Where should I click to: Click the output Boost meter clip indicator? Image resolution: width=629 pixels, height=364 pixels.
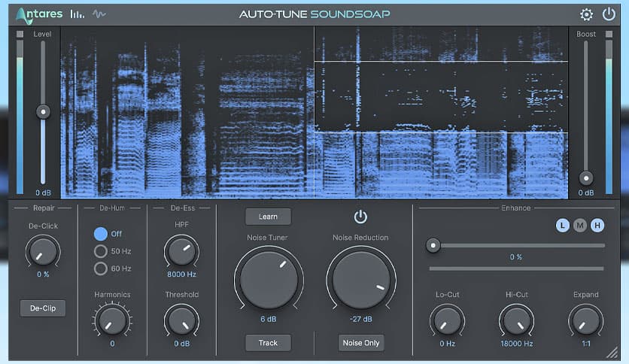tap(609, 34)
